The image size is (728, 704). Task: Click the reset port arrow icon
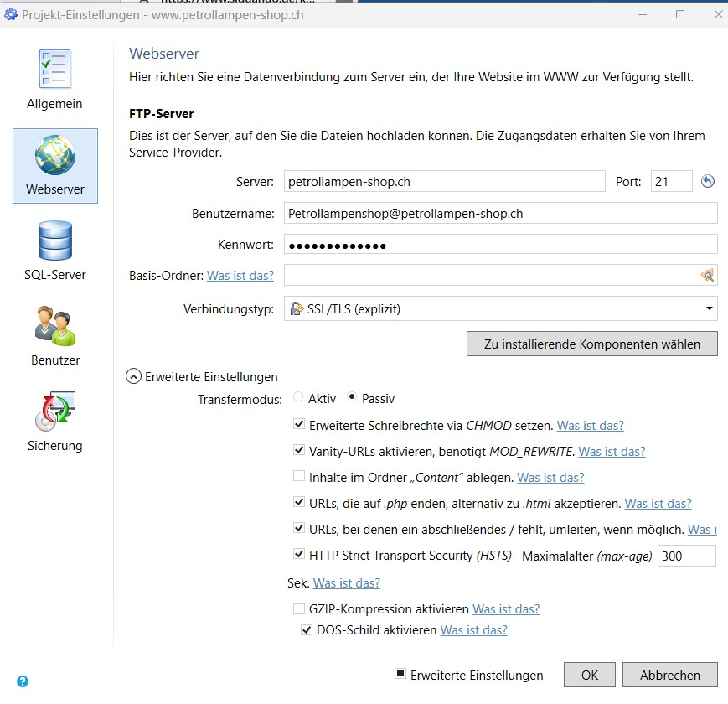pos(708,181)
